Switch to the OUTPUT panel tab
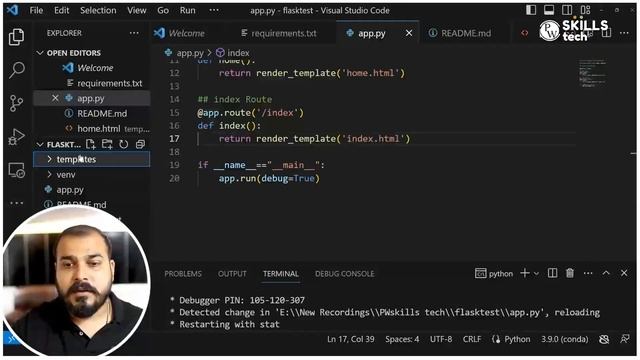This screenshot has width=640, height=360. coord(232,273)
